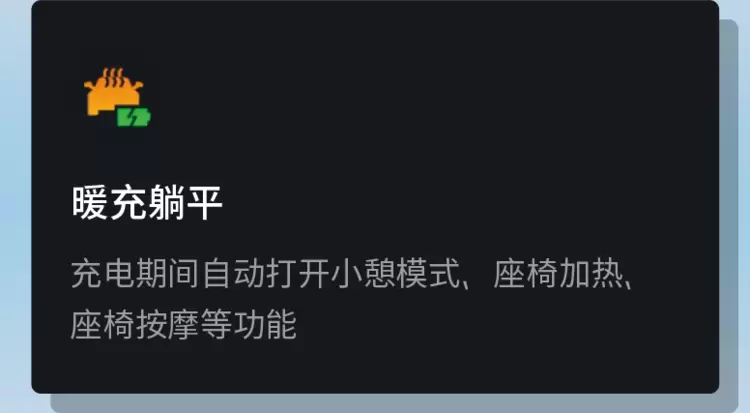
Task: Click the orange heated seat icon
Action: [x=113, y=96]
